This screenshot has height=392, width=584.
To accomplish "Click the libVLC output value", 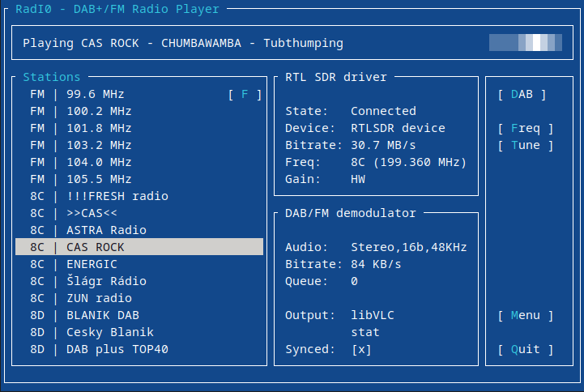I will pyautogui.click(x=373, y=315).
